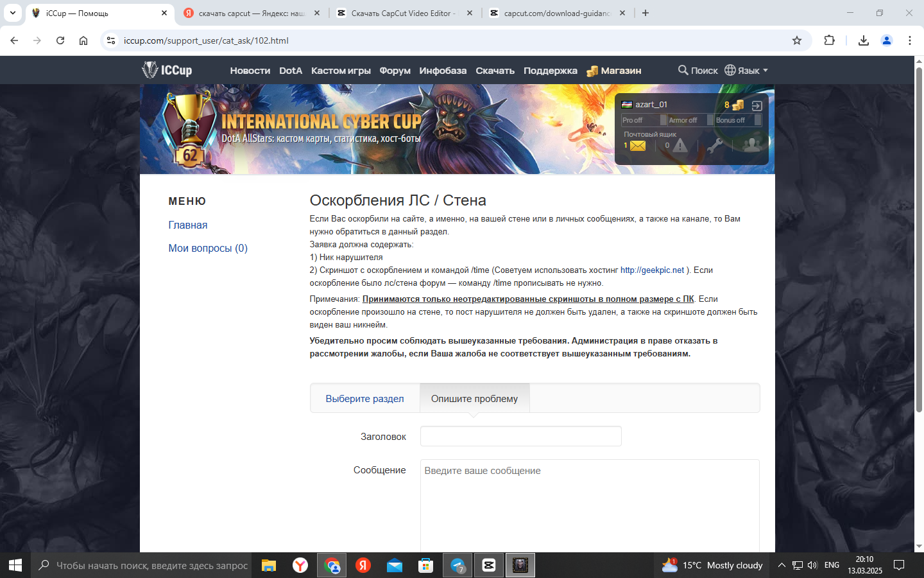Go to the browser home page
924x578 pixels.
(x=83, y=40)
